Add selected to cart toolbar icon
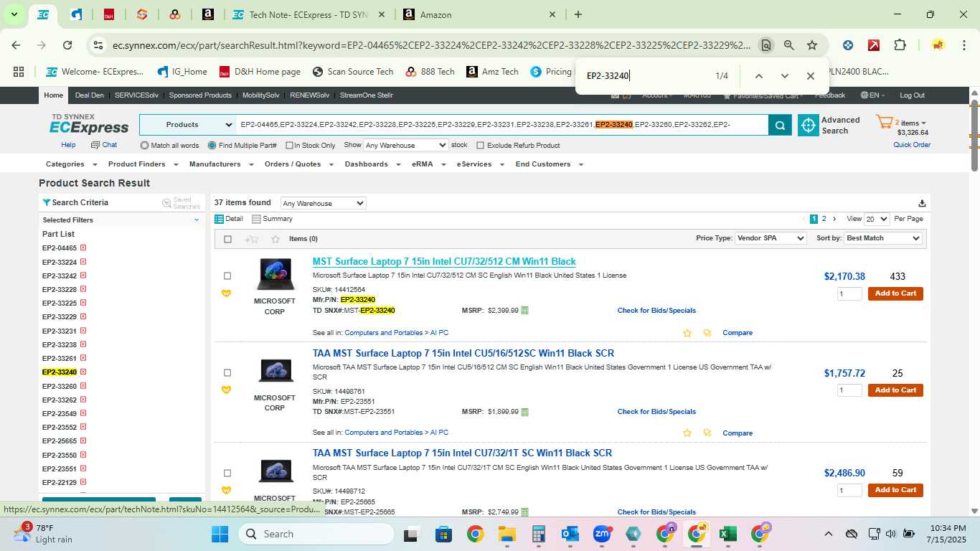Image resolution: width=980 pixels, height=551 pixels. point(251,239)
